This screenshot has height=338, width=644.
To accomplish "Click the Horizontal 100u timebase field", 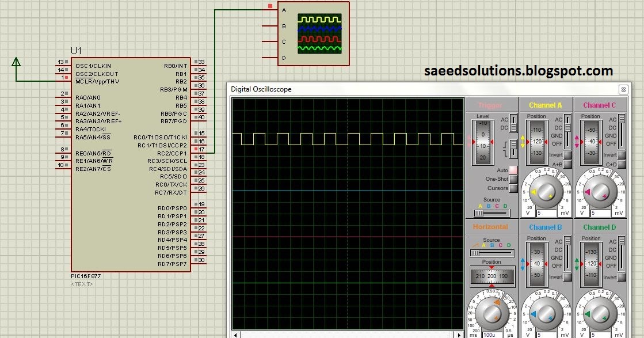I will tap(491, 335).
